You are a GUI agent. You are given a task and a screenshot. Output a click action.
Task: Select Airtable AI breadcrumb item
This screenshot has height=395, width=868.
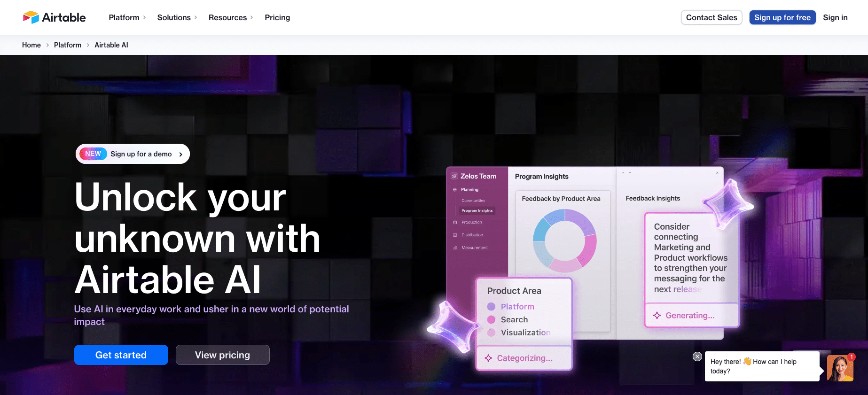[x=111, y=45]
